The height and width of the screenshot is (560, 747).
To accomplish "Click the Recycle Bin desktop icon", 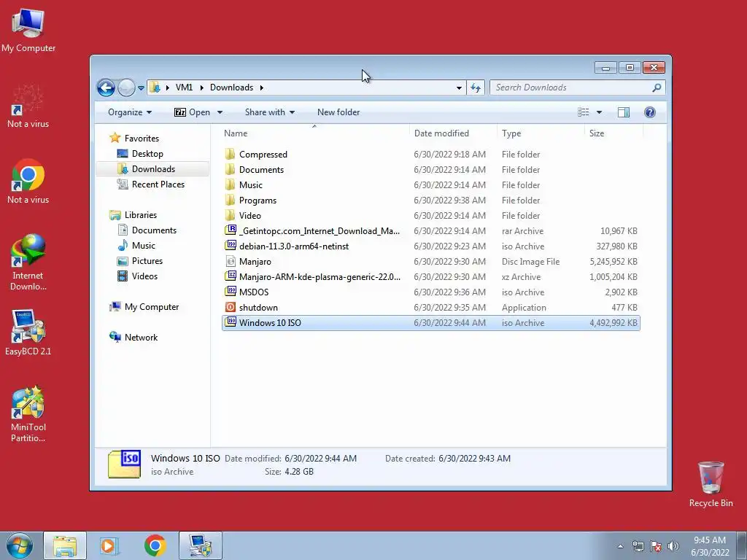I will tap(711, 484).
